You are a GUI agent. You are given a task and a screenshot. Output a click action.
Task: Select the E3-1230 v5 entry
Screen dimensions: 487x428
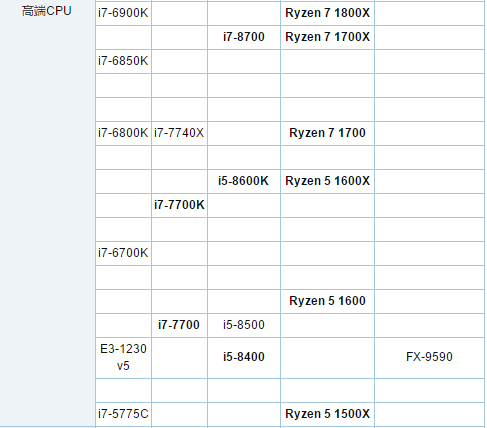pyautogui.click(x=123, y=357)
